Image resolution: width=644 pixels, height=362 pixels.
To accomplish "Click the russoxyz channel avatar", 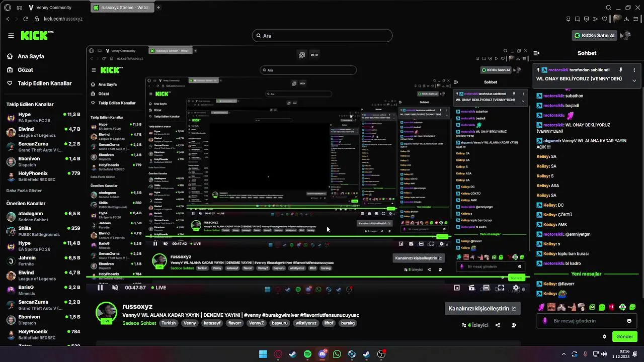I will (107, 313).
